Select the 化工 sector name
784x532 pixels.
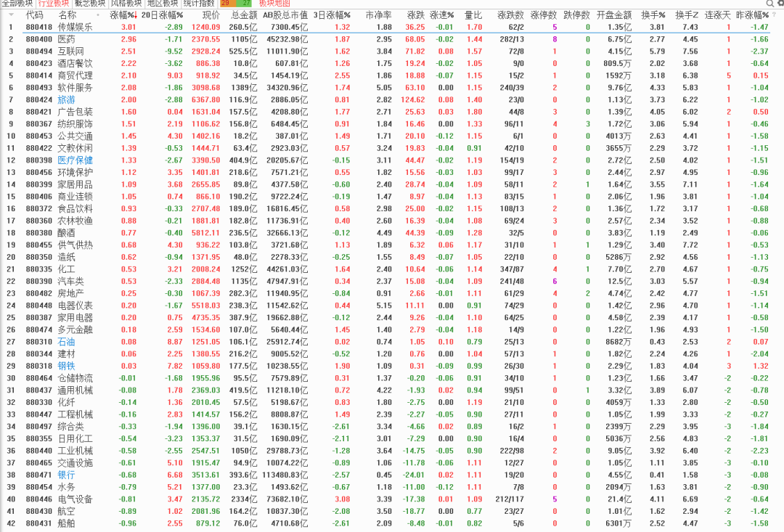[67, 269]
